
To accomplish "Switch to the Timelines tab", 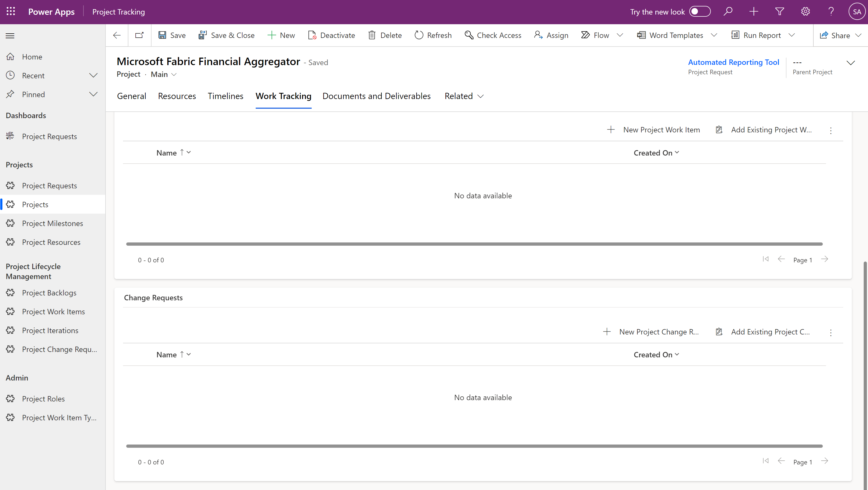I will [226, 96].
